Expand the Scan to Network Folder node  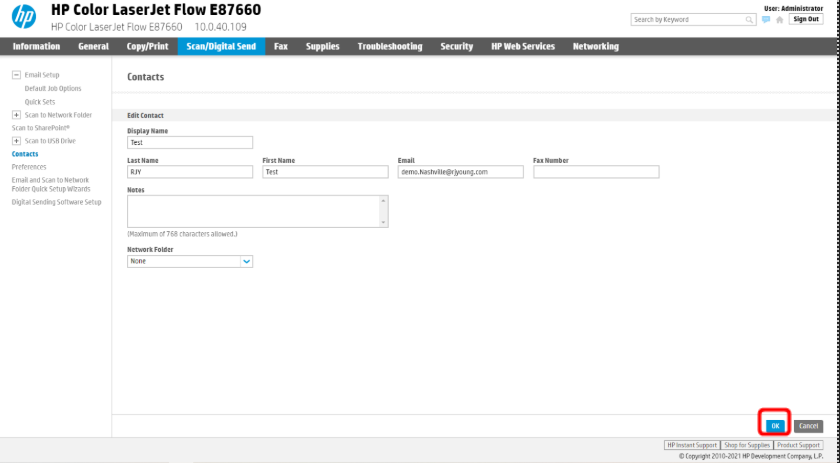(x=17, y=115)
